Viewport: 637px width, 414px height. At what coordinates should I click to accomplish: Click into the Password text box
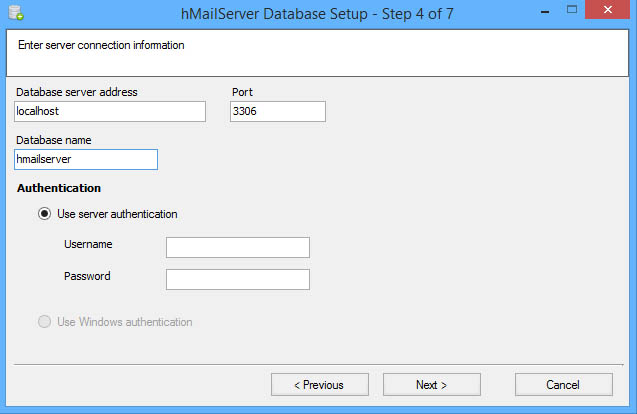point(238,280)
